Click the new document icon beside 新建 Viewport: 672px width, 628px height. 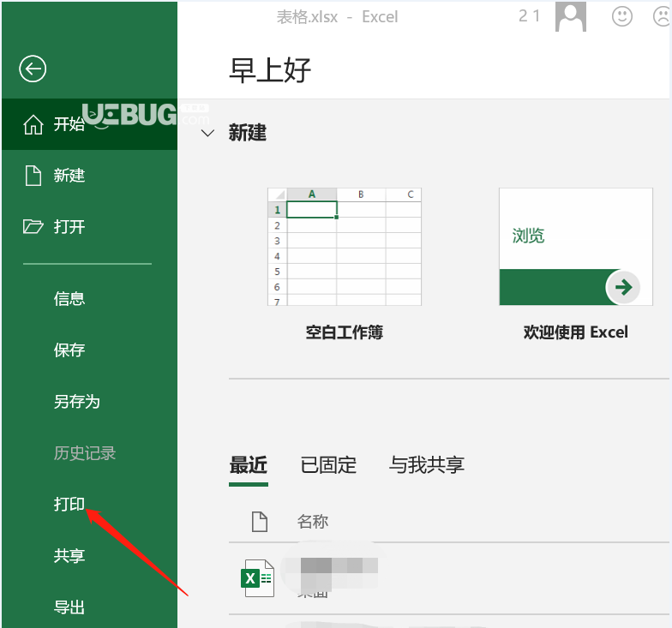point(33,176)
